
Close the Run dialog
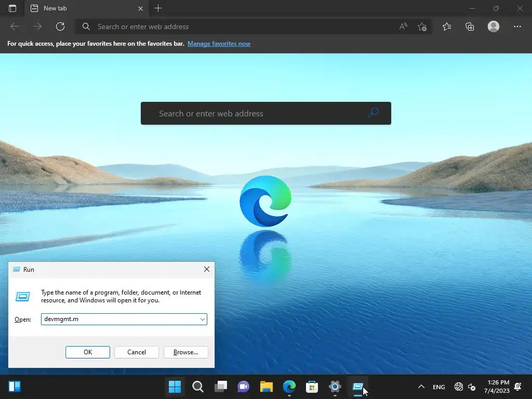click(207, 270)
